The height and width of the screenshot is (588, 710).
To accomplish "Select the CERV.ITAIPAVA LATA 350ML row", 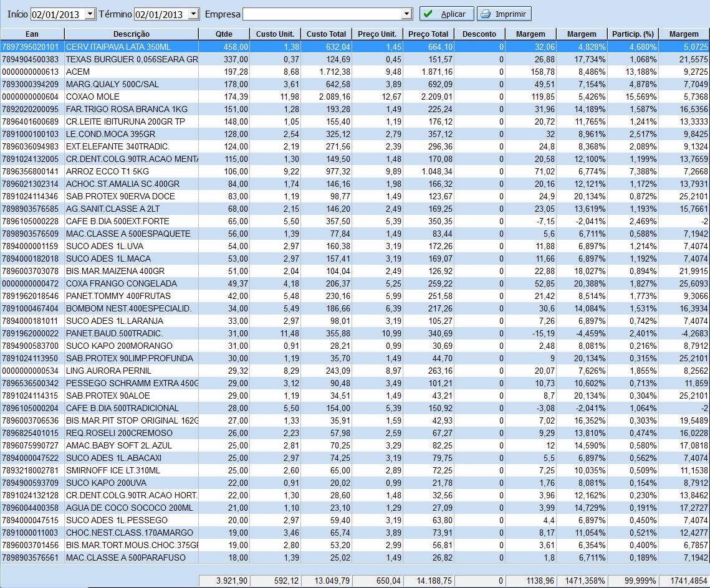I will point(355,47).
